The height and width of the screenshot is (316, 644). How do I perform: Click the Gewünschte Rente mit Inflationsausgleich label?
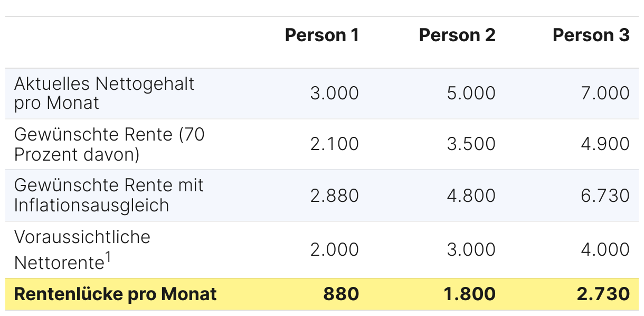[109, 195]
